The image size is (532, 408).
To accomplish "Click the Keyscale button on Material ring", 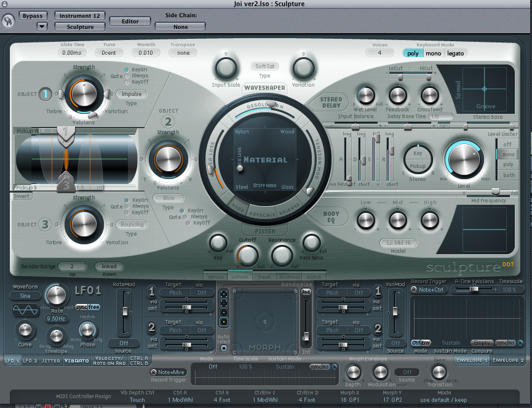I will tap(262, 214).
